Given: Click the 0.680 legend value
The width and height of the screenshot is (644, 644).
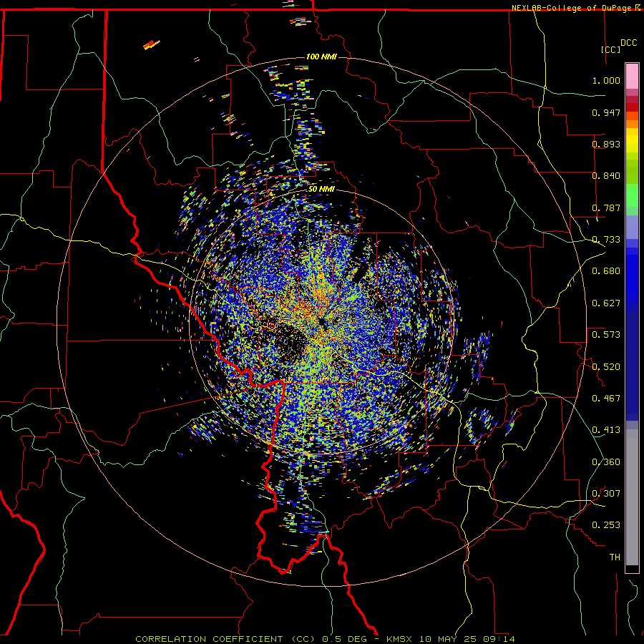Looking at the screenshot, I should click(x=606, y=271).
